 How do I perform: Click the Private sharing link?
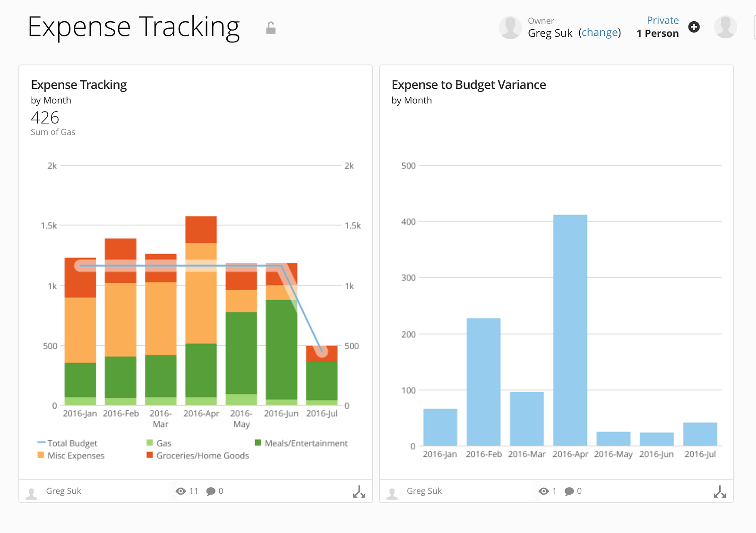(x=662, y=20)
